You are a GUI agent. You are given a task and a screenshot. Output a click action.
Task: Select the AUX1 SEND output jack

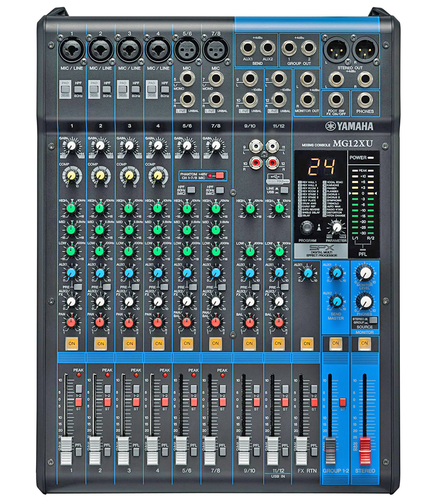tap(248, 48)
